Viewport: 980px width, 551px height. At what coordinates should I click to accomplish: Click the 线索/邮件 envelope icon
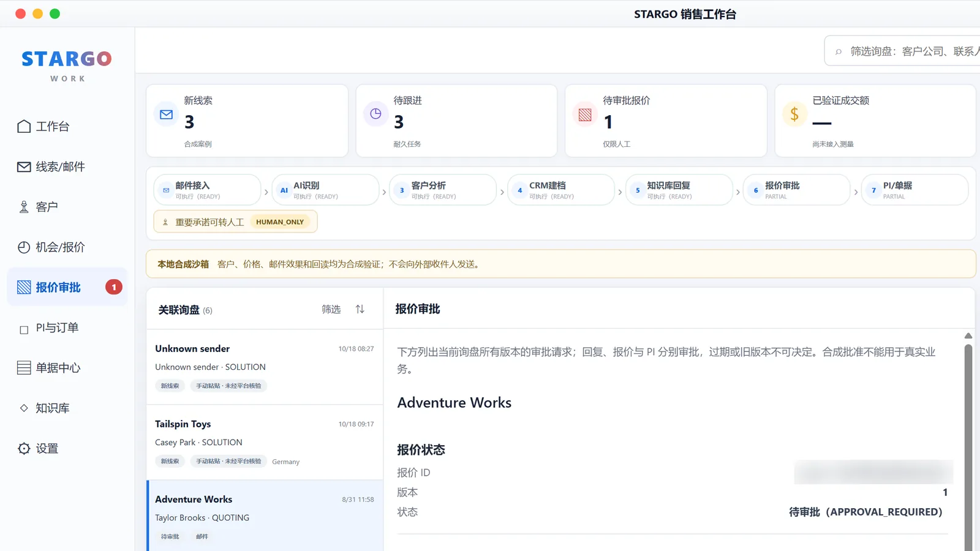pyautogui.click(x=24, y=167)
